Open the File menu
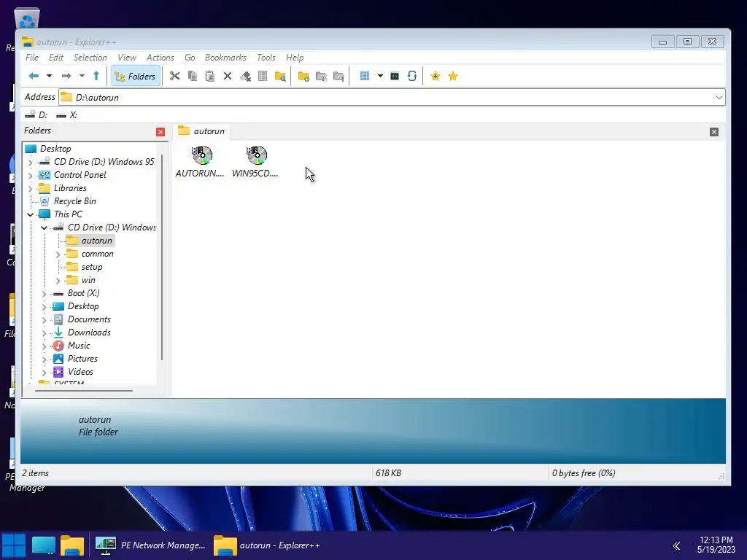 (32, 57)
